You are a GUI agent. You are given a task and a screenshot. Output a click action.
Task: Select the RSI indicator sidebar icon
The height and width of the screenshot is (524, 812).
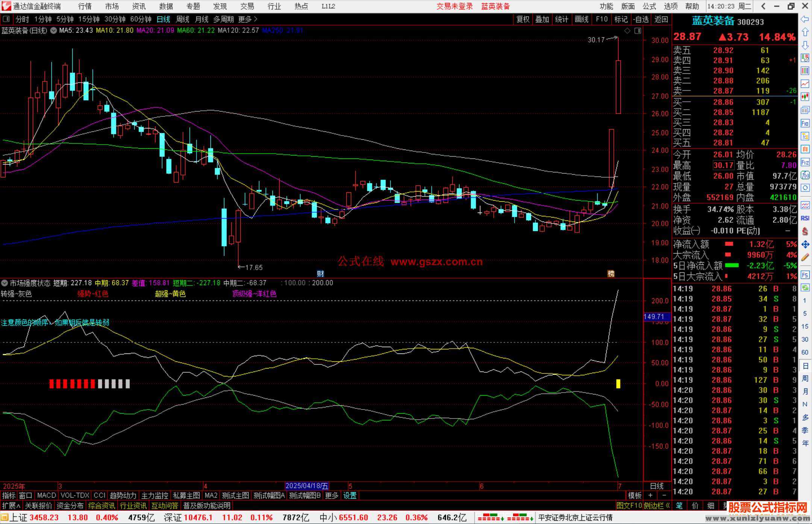pyautogui.click(x=805, y=218)
